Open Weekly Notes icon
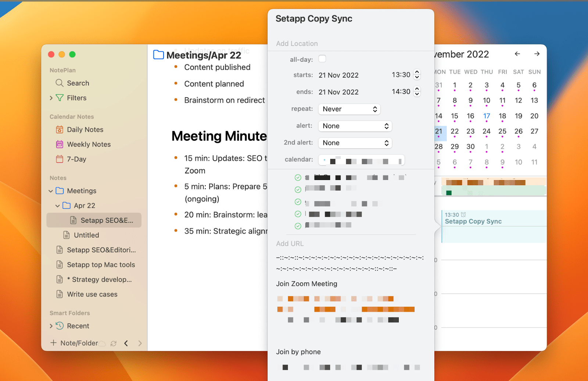The width and height of the screenshot is (588, 381). pos(60,144)
